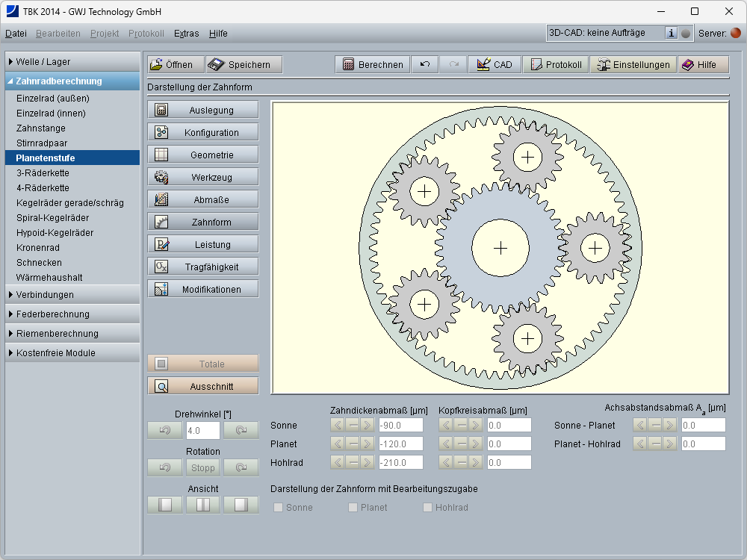This screenshot has height=560, width=747.
Task: Click the Drehwinkel angle input field
Action: 203,431
